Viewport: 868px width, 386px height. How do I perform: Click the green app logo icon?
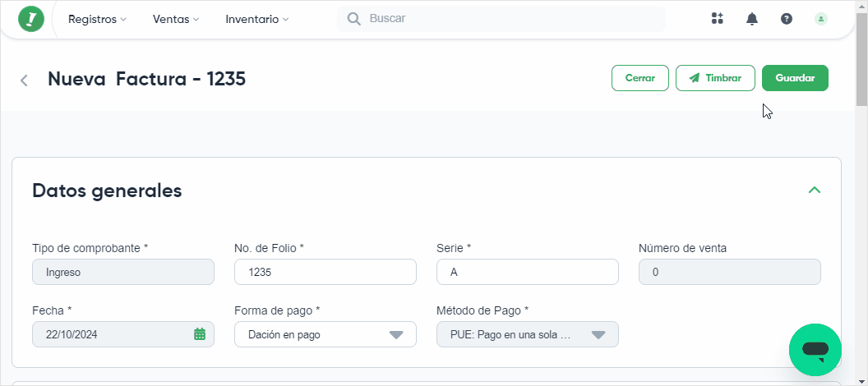[x=31, y=20]
